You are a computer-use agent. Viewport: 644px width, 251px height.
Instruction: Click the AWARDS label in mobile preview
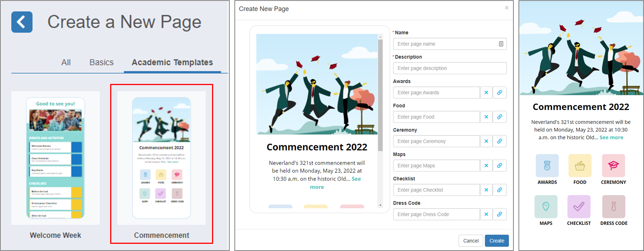pos(547,182)
